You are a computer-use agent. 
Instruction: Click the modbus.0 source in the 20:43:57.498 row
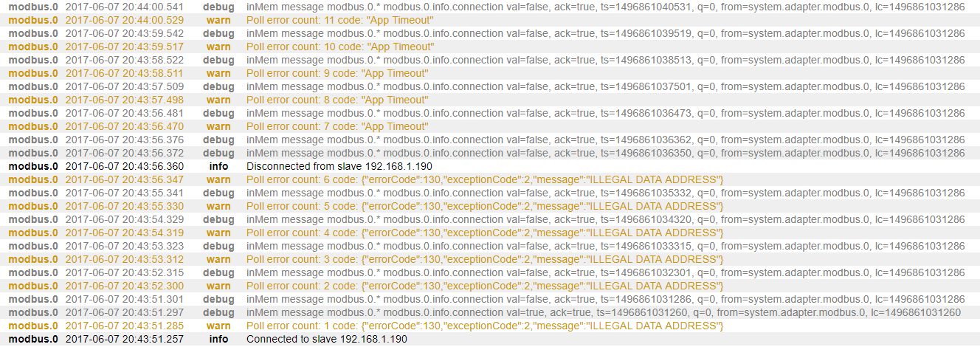tap(33, 100)
